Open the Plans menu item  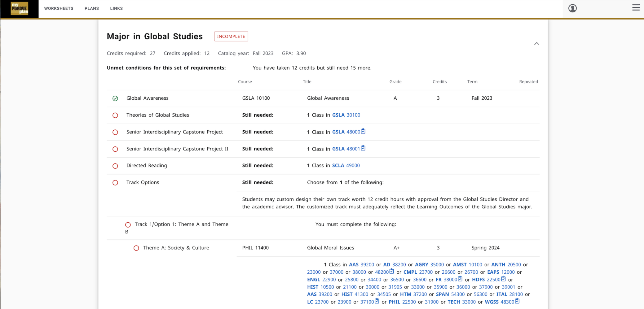coord(92,8)
